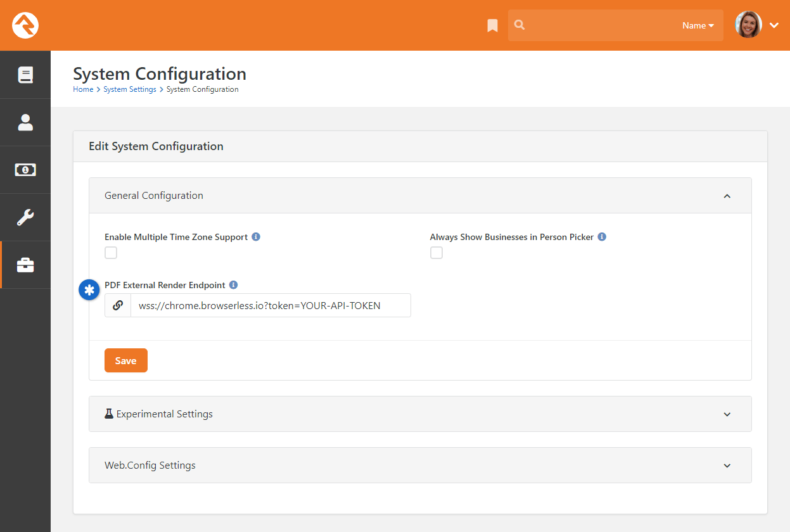Click the search magnifier icon

(519, 25)
